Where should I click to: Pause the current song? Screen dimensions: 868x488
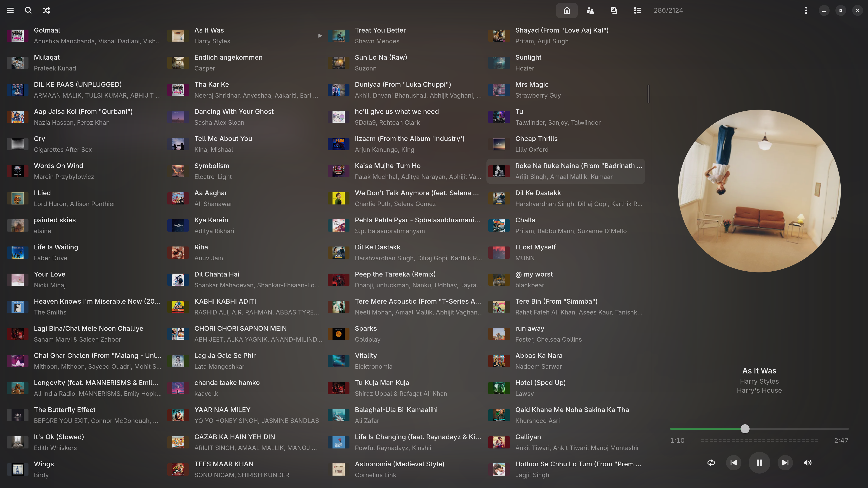[x=759, y=463]
